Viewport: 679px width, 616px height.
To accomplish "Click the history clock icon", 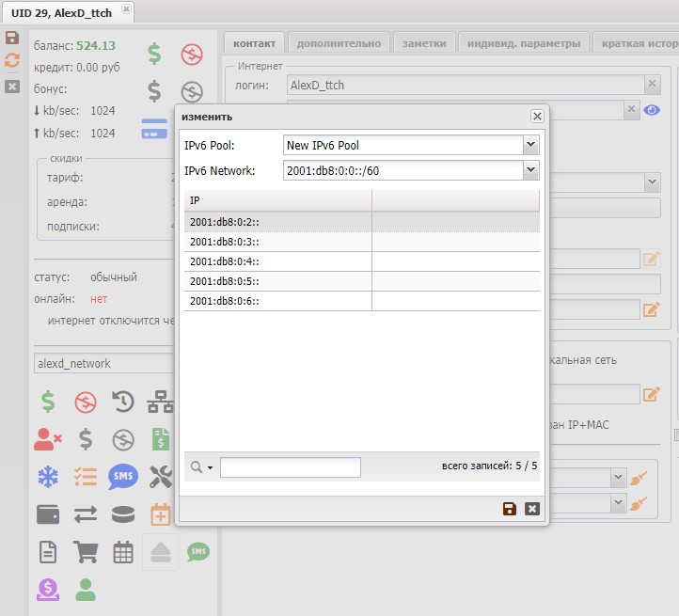I will [122, 403].
